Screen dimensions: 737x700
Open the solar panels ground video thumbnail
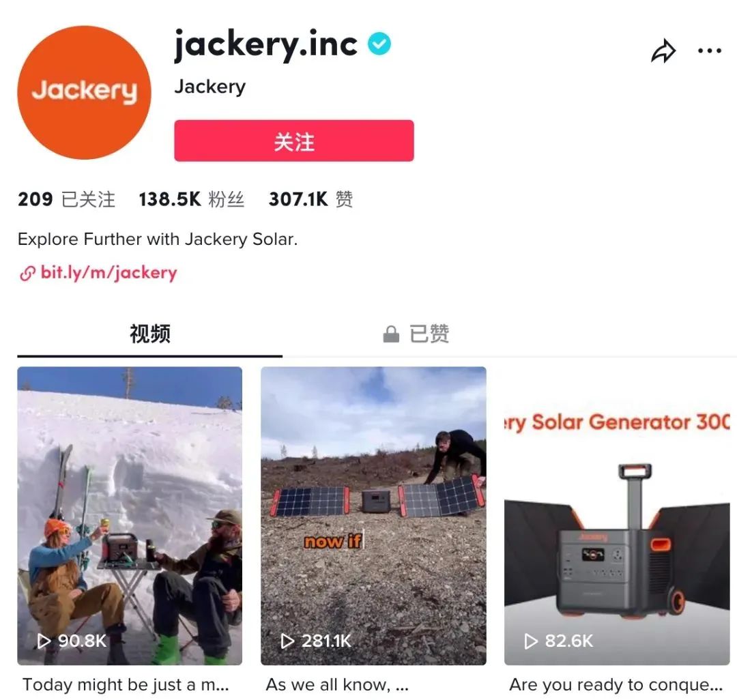(373, 516)
